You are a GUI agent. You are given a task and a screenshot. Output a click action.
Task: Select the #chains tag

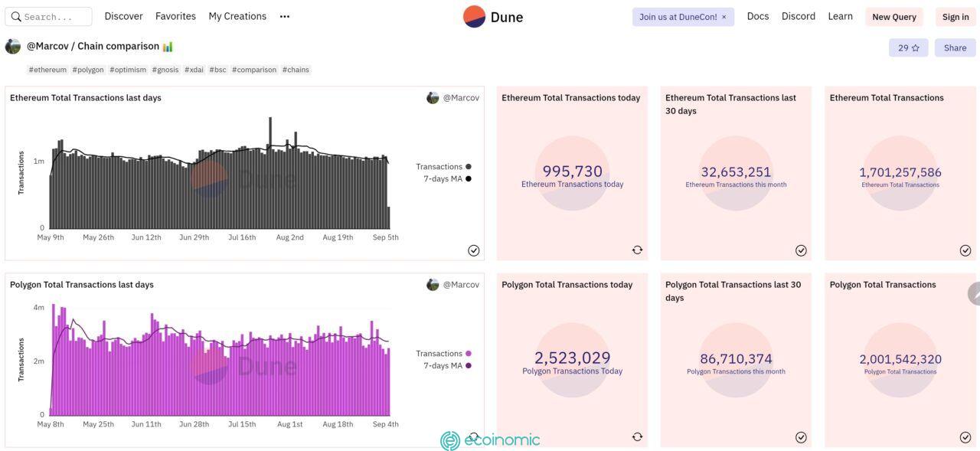(296, 70)
